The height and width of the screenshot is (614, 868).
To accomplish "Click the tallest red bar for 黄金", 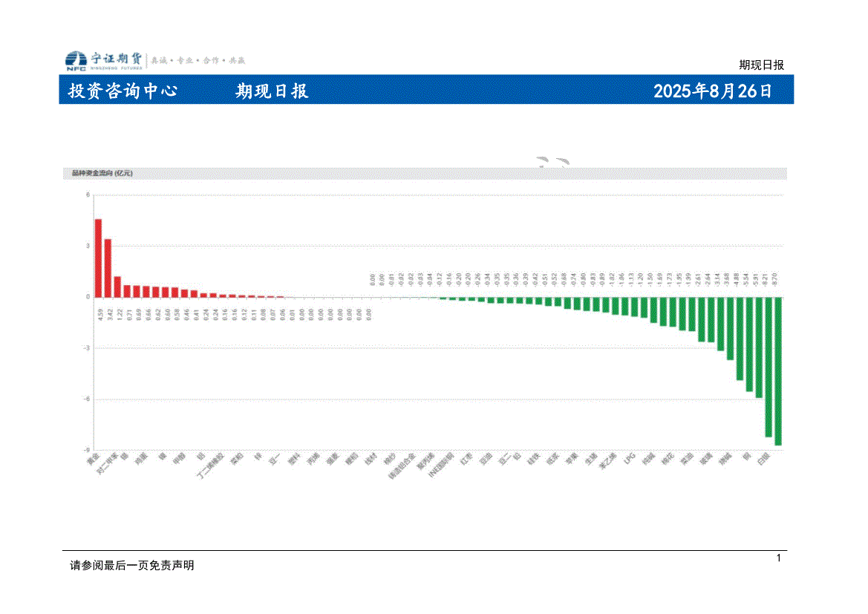I will pyautogui.click(x=99, y=258).
